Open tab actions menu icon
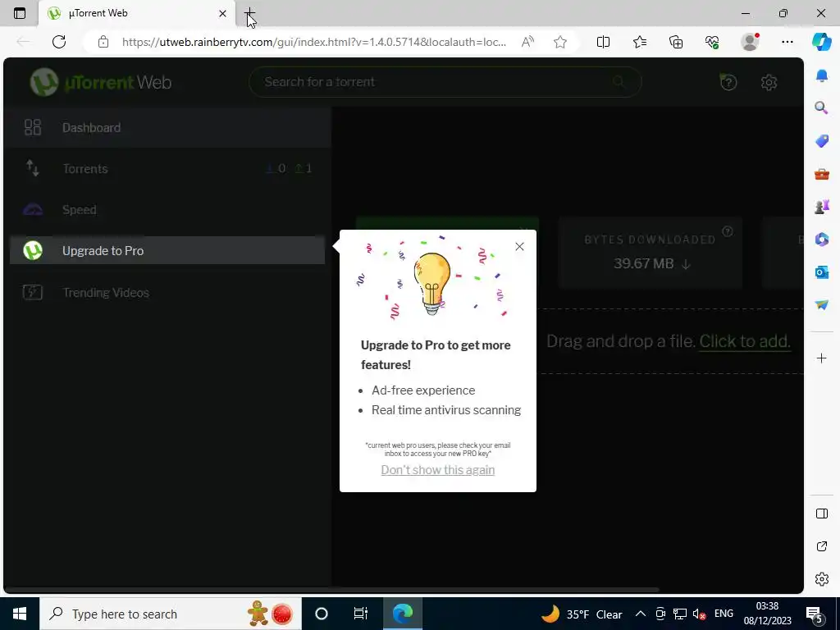This screenshot has width=840, height=630. coord(20,13)
